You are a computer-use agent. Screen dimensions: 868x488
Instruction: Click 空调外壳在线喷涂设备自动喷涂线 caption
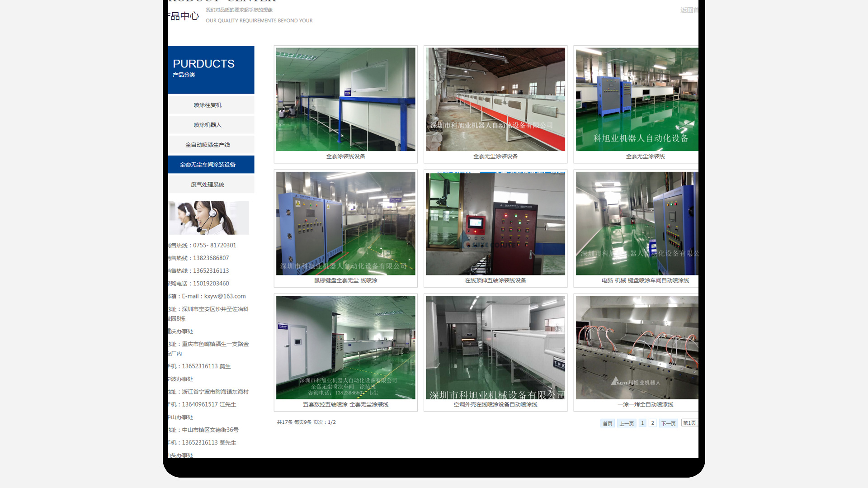(495, 404)
